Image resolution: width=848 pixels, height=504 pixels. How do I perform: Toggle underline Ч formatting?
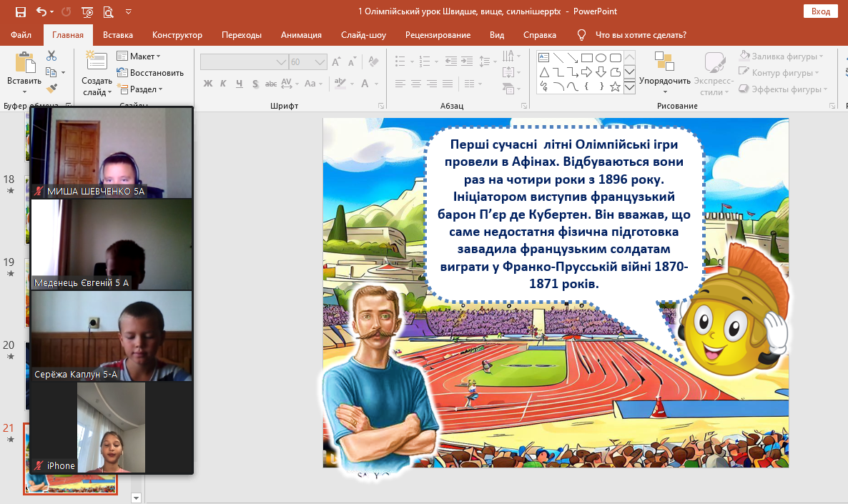point(239,84)
